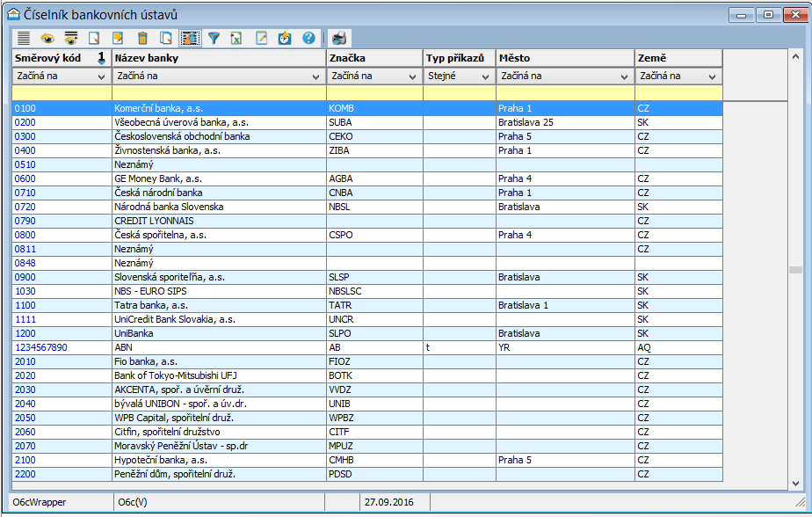Click the 1234567890 code link
Viewport: 812px width, 517px height.
(x=41, y=347)
